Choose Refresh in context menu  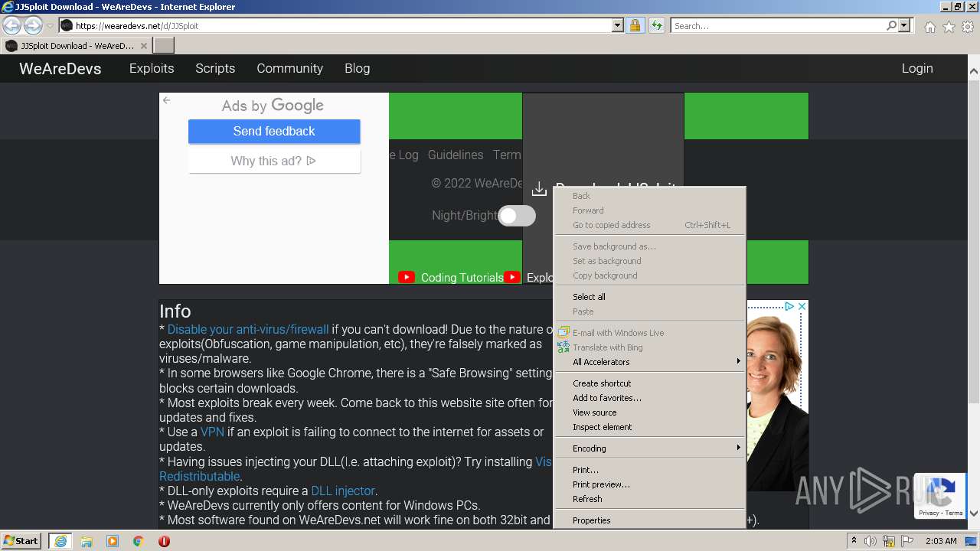point(649,499)
